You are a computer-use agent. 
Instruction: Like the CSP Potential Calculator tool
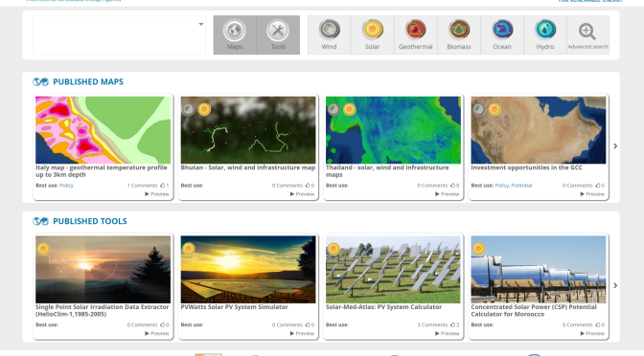pyautogui.click(x=600, y=324)
